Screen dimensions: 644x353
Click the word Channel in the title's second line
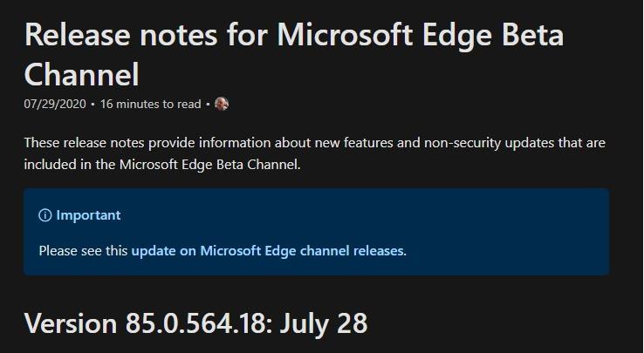tap(82, 74)
